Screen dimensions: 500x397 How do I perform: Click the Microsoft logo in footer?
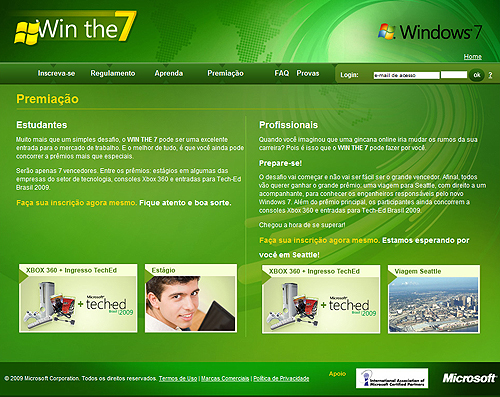tap(470, 378)
